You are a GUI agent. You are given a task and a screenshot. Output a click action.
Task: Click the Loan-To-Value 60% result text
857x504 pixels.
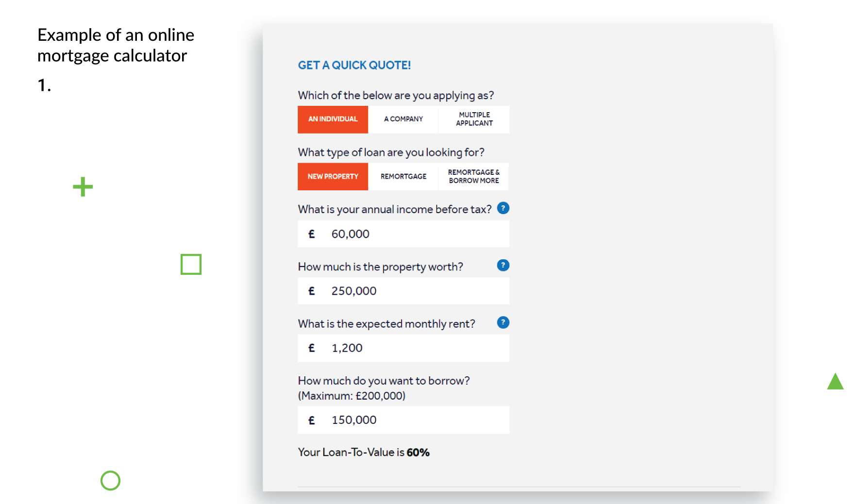pyautogui.click(x=364, y=453)
